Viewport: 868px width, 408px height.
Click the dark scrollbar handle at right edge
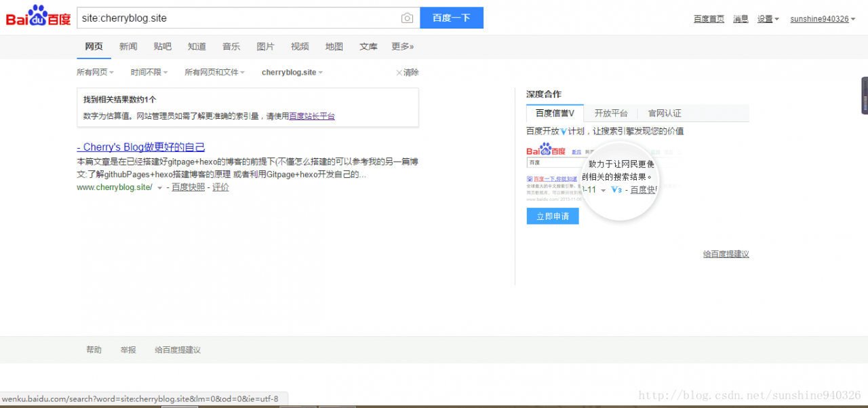(865, 96)
